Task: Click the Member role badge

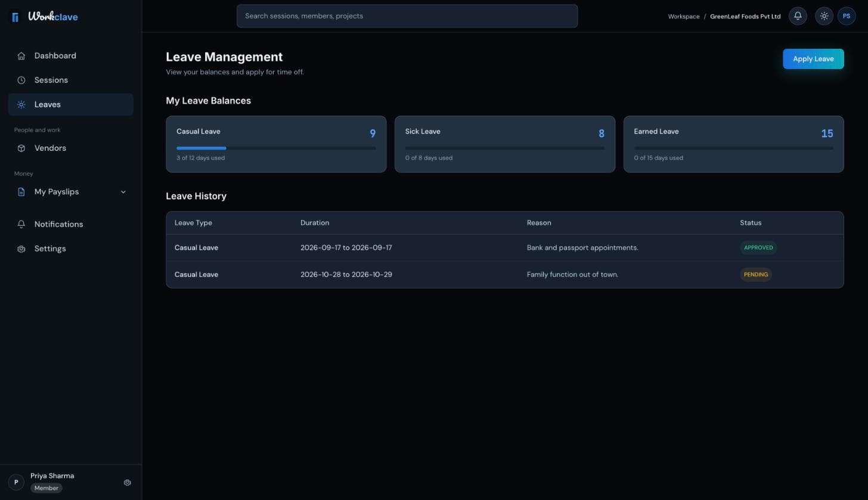Action: pos(46,488)
